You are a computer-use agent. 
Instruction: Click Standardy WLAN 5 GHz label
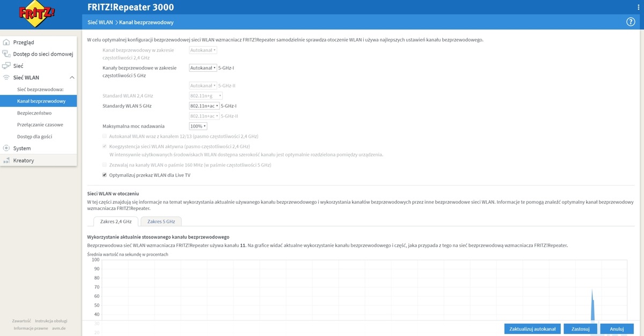click(x=127, y=106)
